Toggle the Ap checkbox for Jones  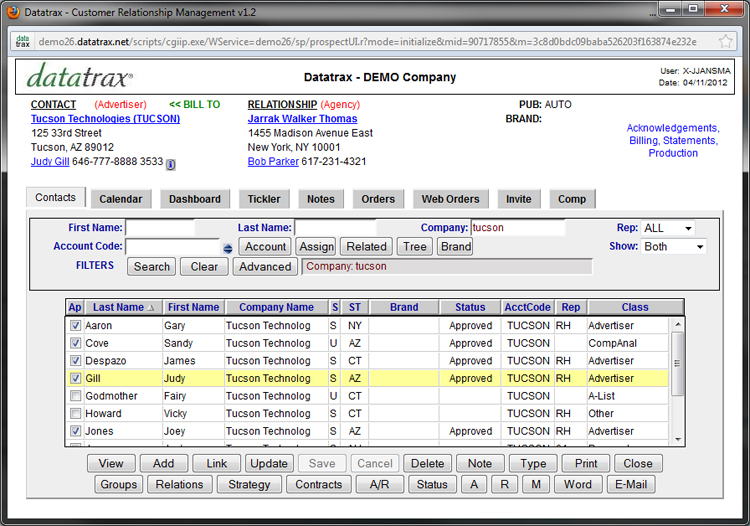pos(75,431)
